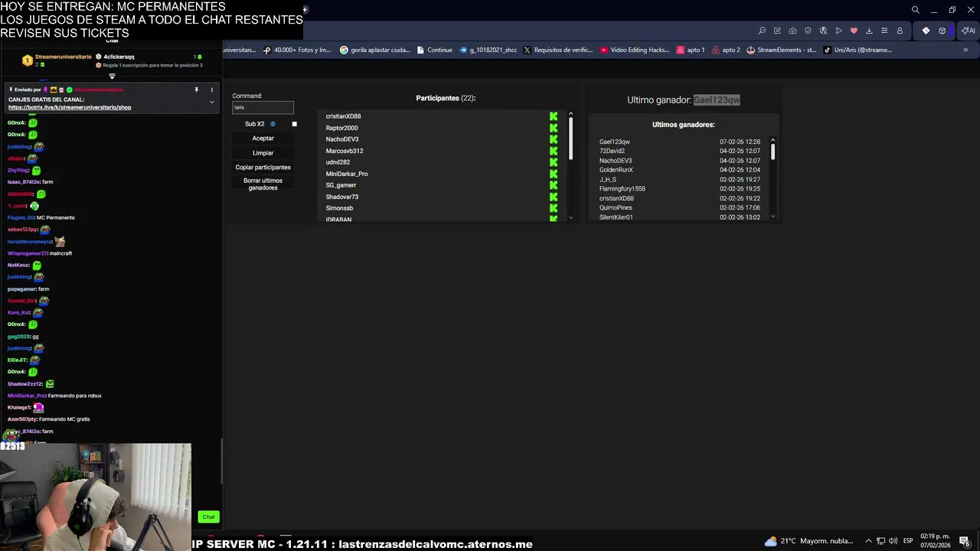Open the browser AI assistant button
Image resolution: width=980 pixels, height=551 pixels.
pos(969,31)
